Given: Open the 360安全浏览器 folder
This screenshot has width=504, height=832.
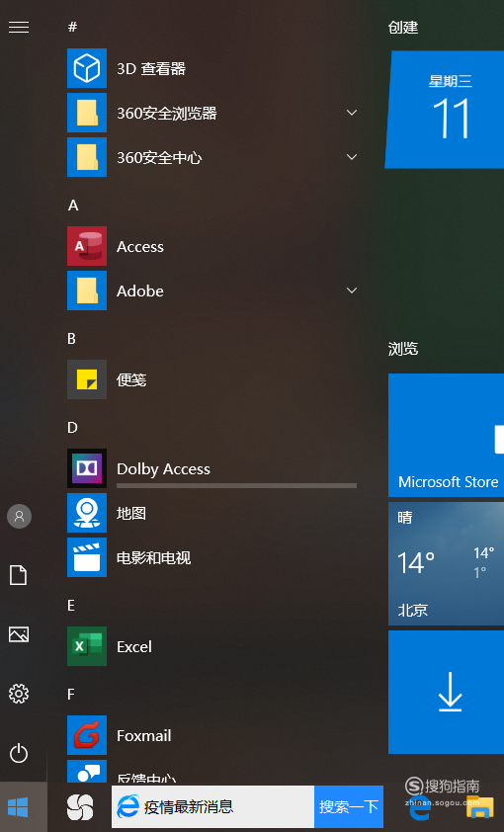Looking at the screenshot, I should pos(212,113).
